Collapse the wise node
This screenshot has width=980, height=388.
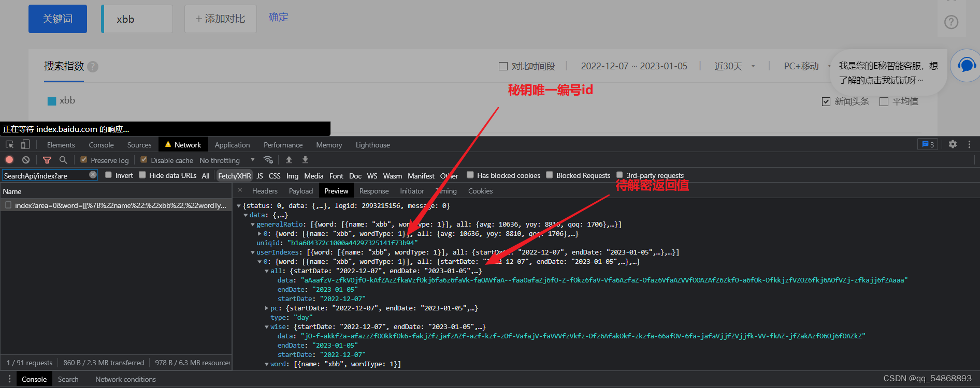(267, 327)
